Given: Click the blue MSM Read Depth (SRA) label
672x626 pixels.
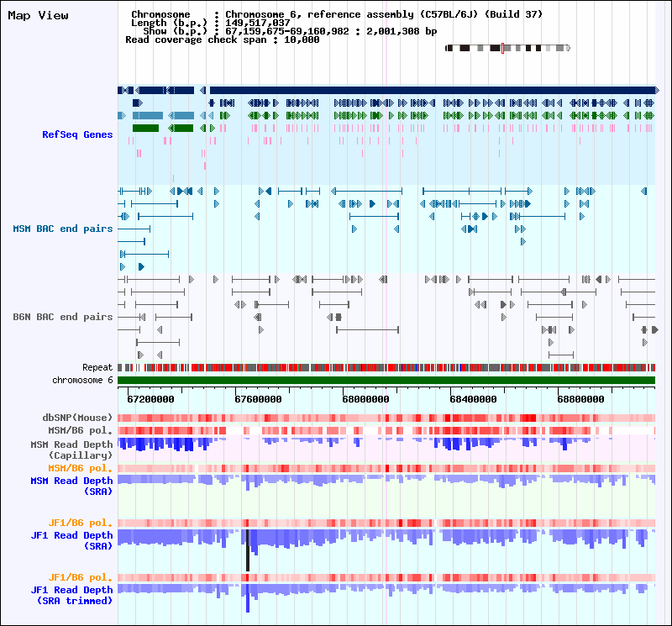Looking at the screenshot, I should 71,487.
